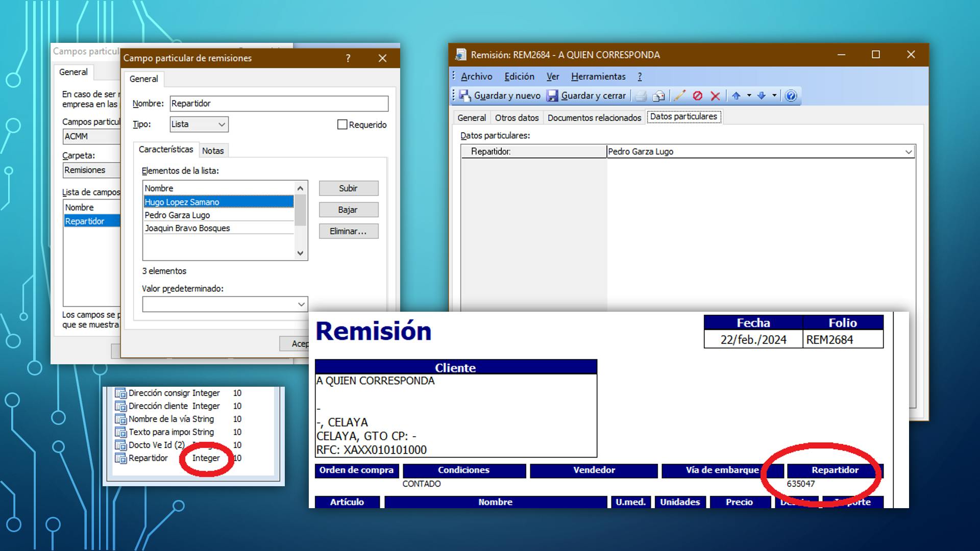Image resolution: width=980 pixels, height=551 pixels.
Task: Switch to the Notas tab
Action: [x=213, y=151]
